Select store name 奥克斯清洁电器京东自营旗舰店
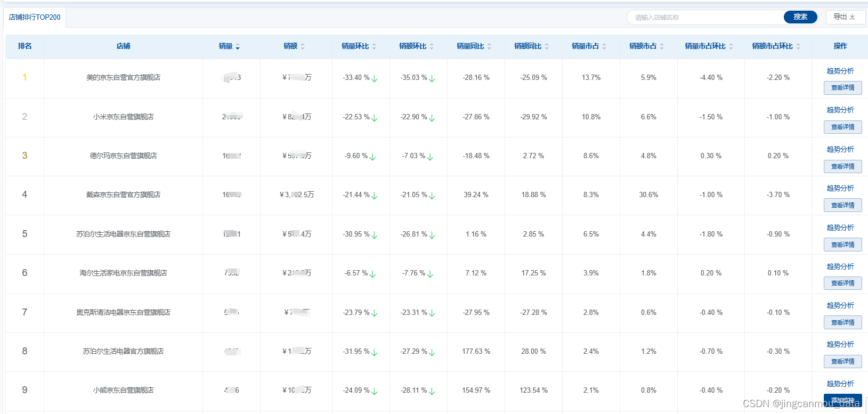The height and width of the screenshot is (414, 868). (x=123, y=312)
